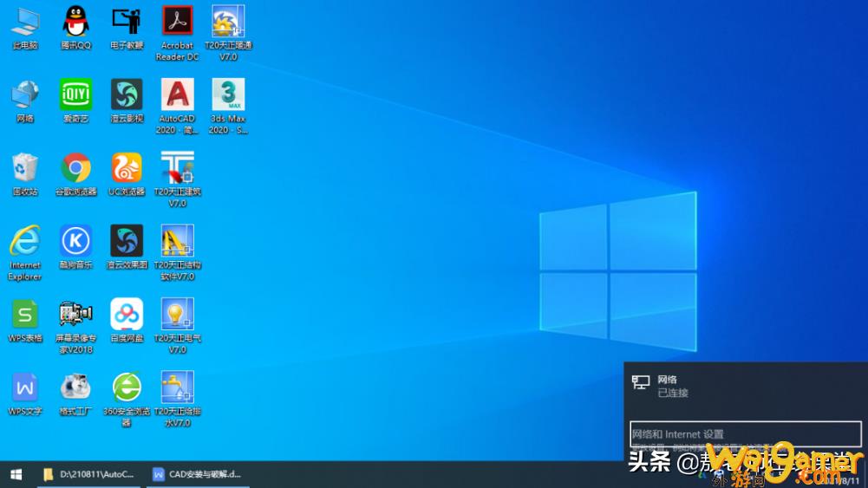The width and height of the screenshot is (868, 488).
Task: Select the 回收站 recycle bin
Action: coord(25,174)
